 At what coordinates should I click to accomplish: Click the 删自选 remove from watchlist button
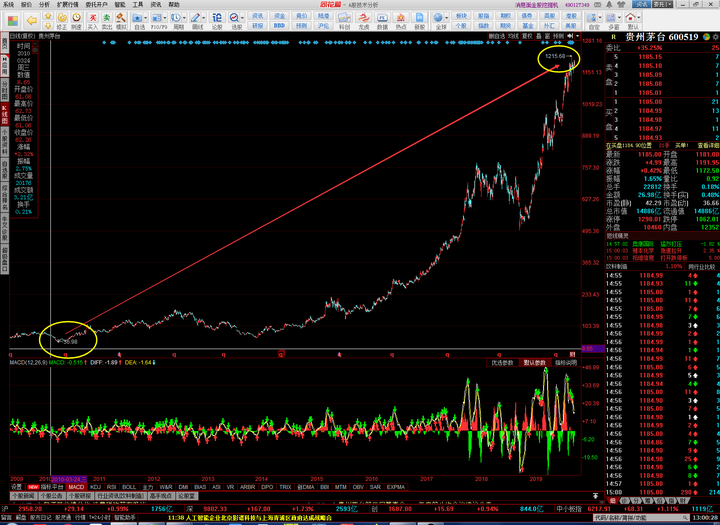(496, 36)
